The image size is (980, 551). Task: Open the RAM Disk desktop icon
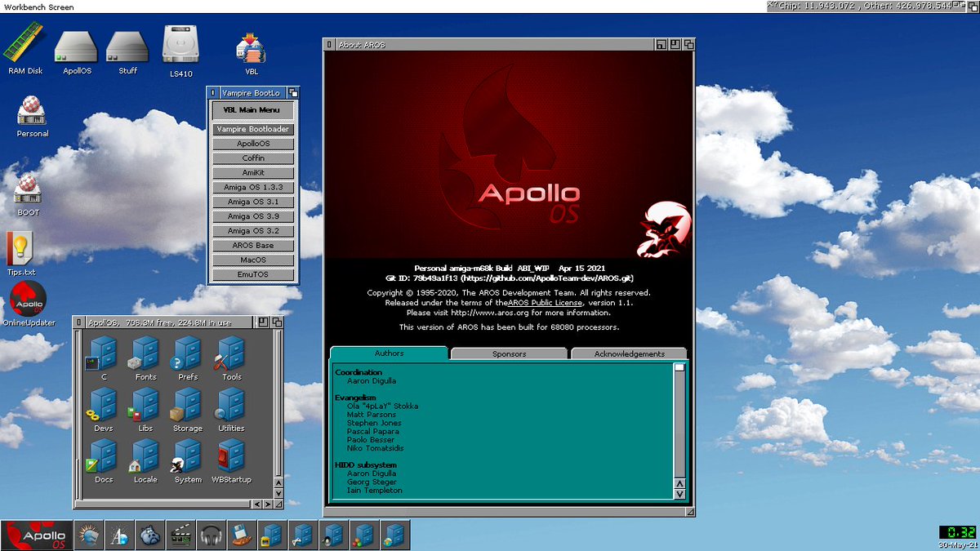[x=24, y=48]
